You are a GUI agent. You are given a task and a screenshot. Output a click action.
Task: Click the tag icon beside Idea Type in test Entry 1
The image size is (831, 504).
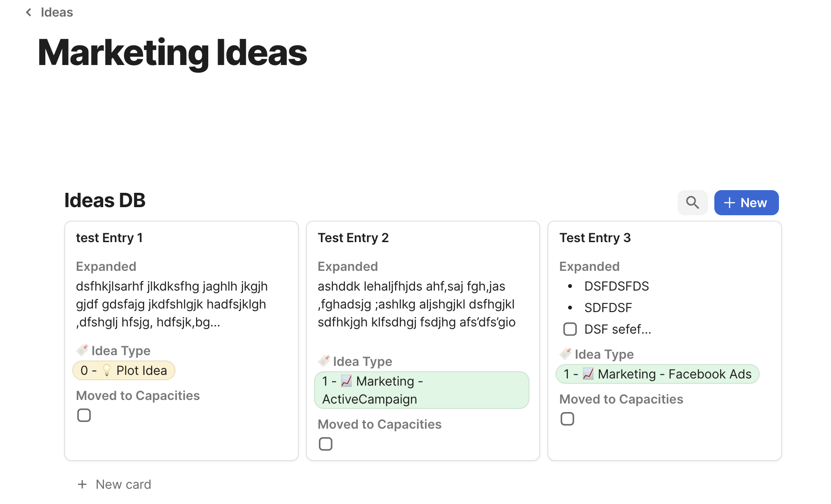[x=82, y=350]
